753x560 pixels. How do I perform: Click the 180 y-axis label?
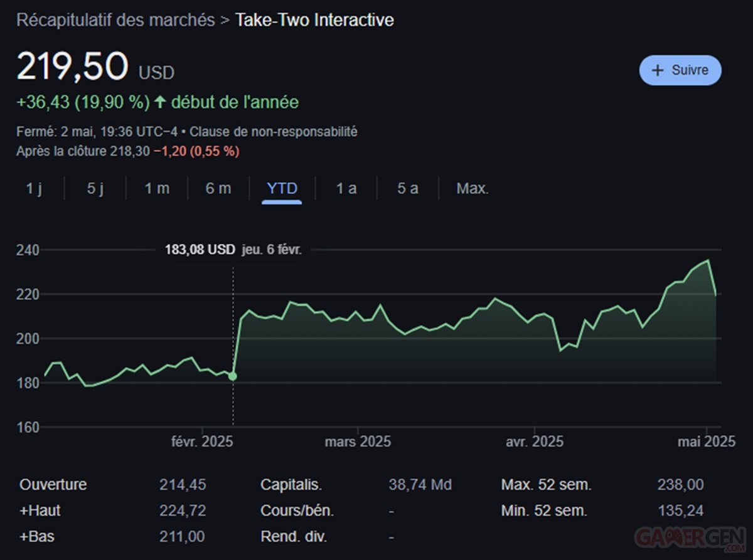pyautogui.click(x=27, y=383)
